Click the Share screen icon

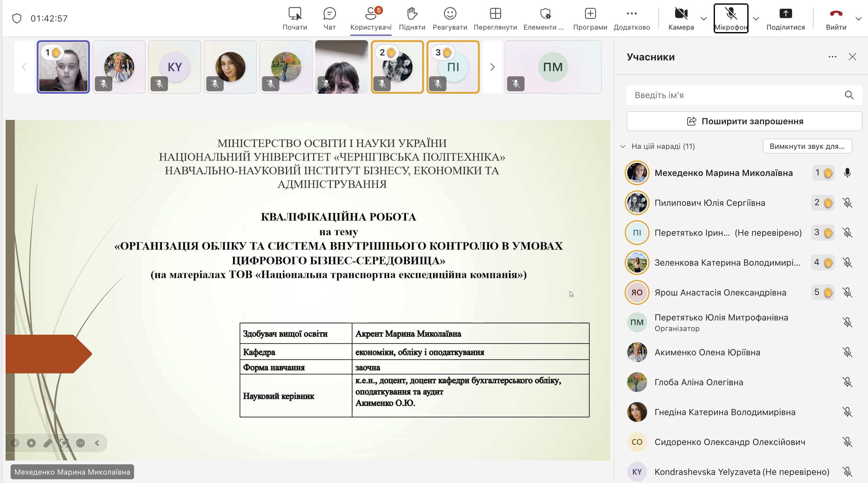tap(785, 14)
